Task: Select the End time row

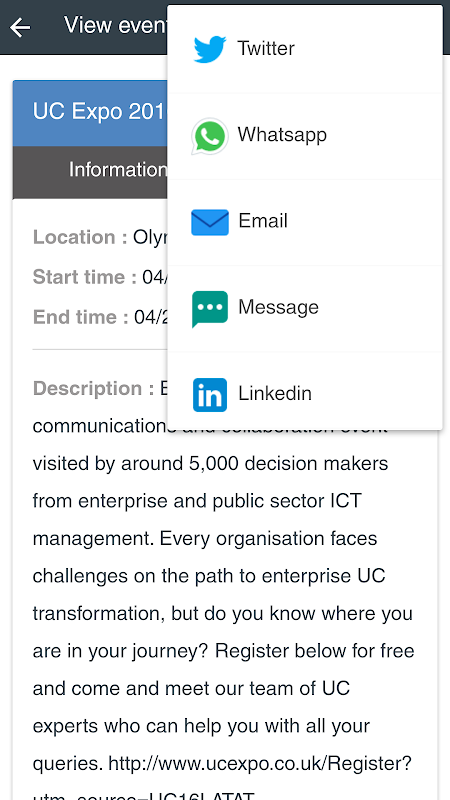Action: point(100,317)
